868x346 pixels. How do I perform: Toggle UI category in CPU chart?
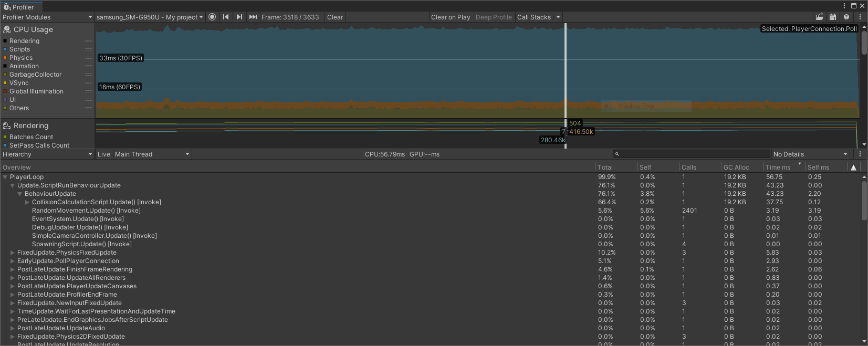tap(13, 100)
